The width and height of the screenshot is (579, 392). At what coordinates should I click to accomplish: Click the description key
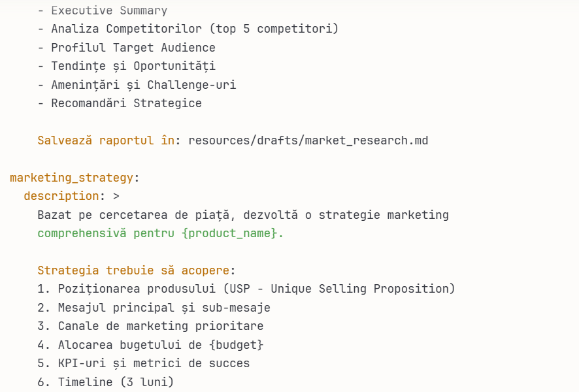[x=61, y=196]
